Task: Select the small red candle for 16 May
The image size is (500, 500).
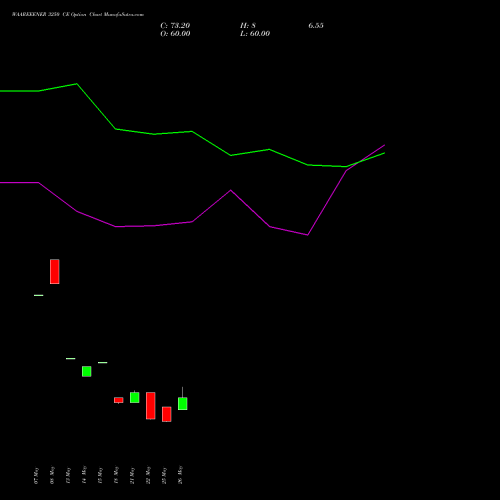Action: click(119, 400)
